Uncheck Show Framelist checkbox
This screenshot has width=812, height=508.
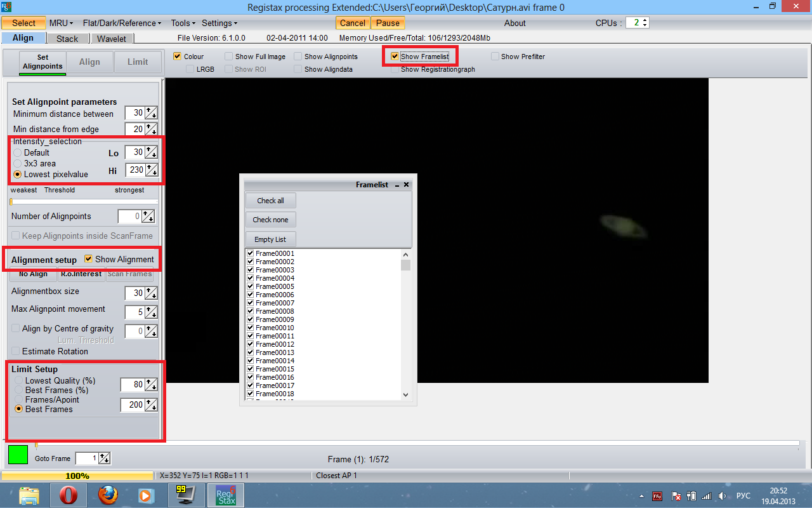click(395, 57)
